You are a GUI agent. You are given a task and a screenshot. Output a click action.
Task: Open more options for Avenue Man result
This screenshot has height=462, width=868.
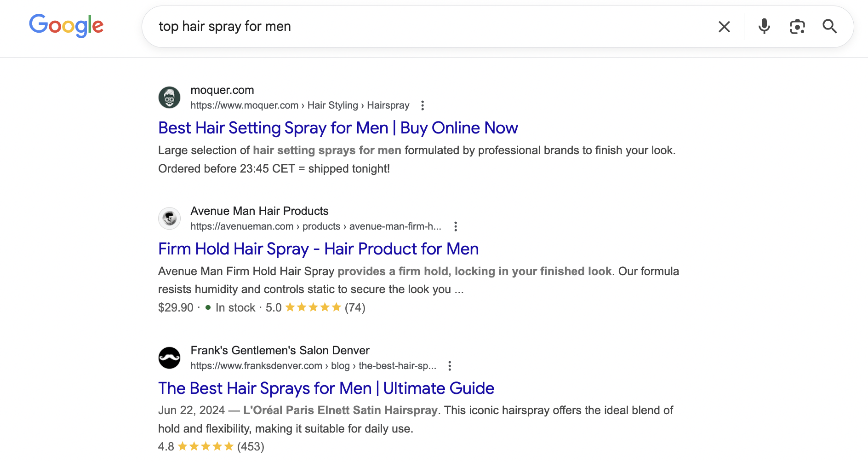click(455, 226)
